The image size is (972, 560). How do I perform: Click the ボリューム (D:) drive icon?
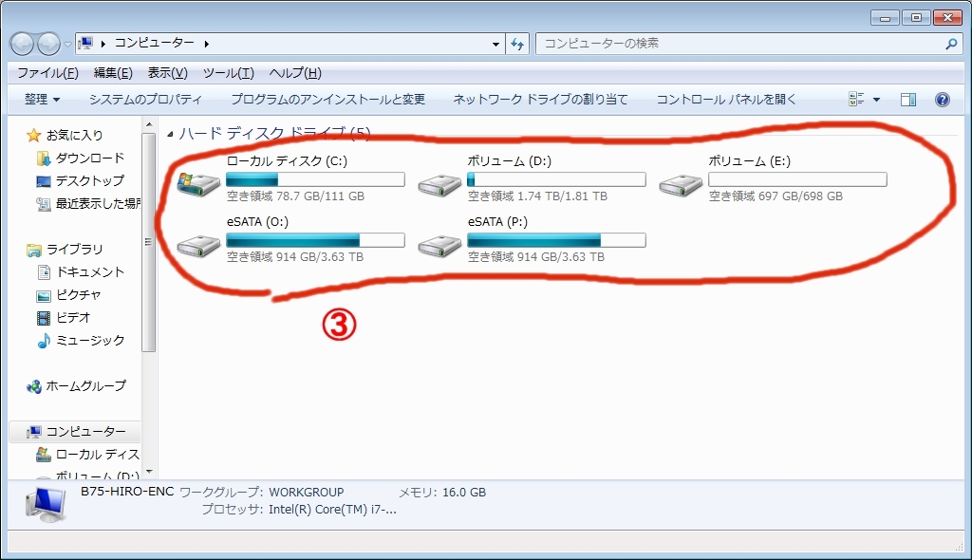(439, 185)
